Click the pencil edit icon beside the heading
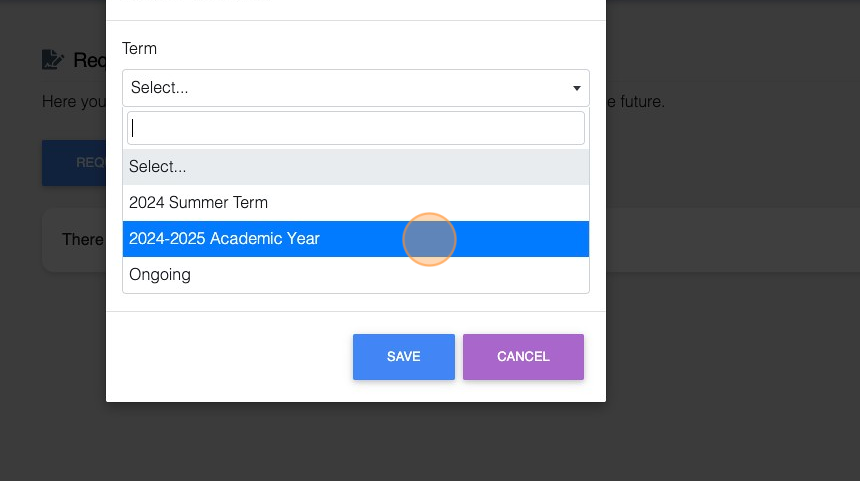The height and width of the screenshot is (481, 860). tap(52, 60)
